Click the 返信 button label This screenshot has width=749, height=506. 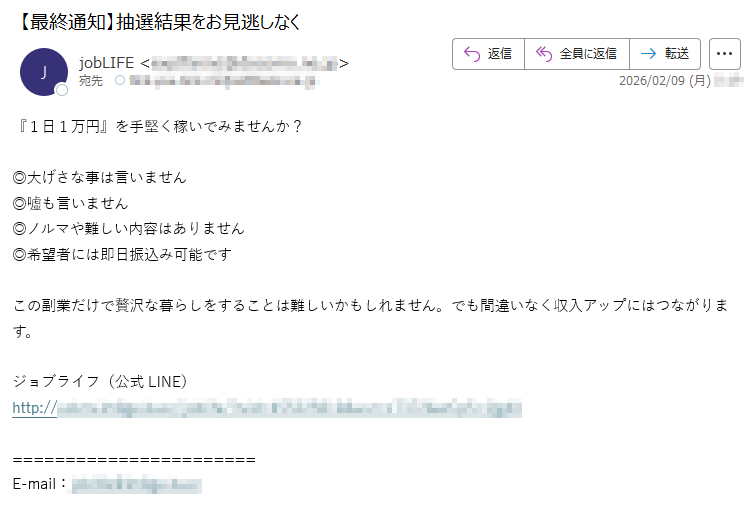(500, 54)
